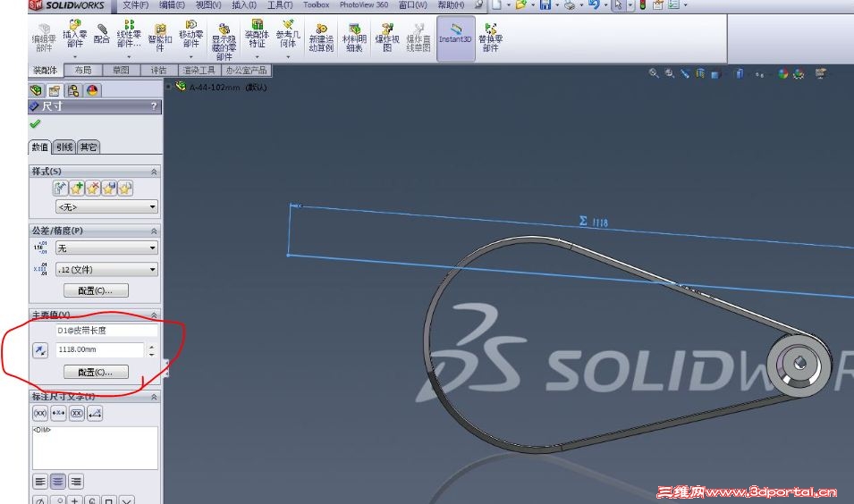Apply default style attributes icon in 样式
Viewport: 854px width, 504px height.
tap(60, 189)
